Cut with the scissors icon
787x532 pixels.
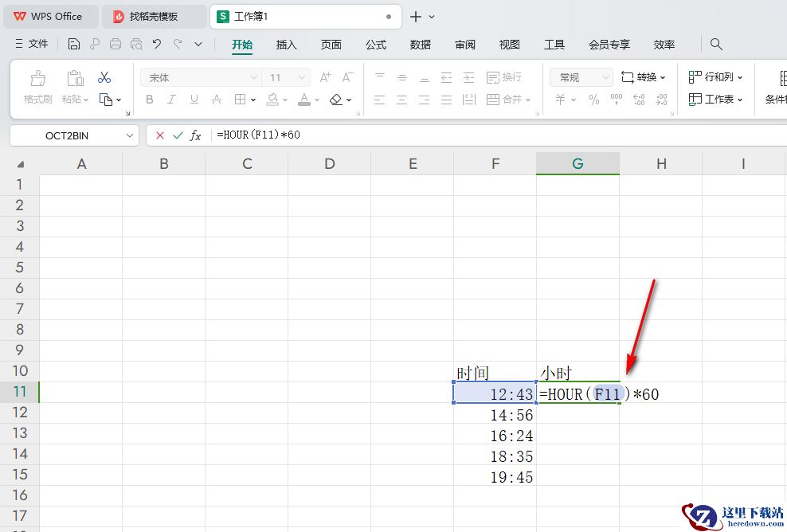pyautogui.click(x=104, y=77)
